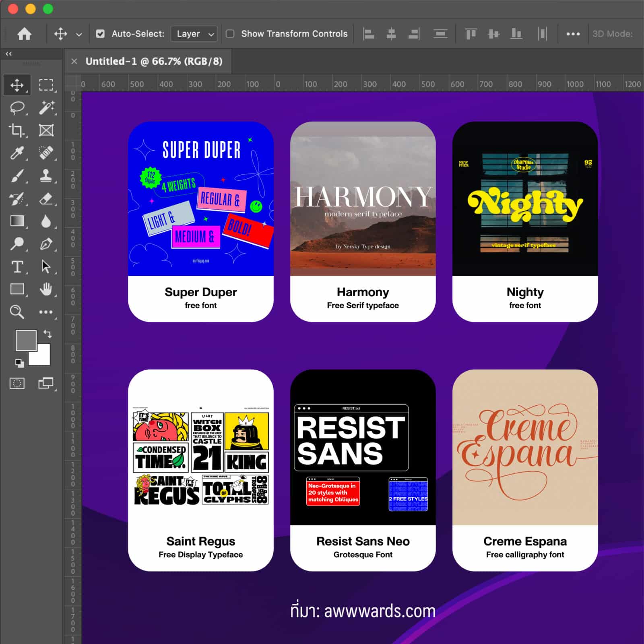
Task: Collapse the toolbar with double-arrow
Action: point(8,54)
